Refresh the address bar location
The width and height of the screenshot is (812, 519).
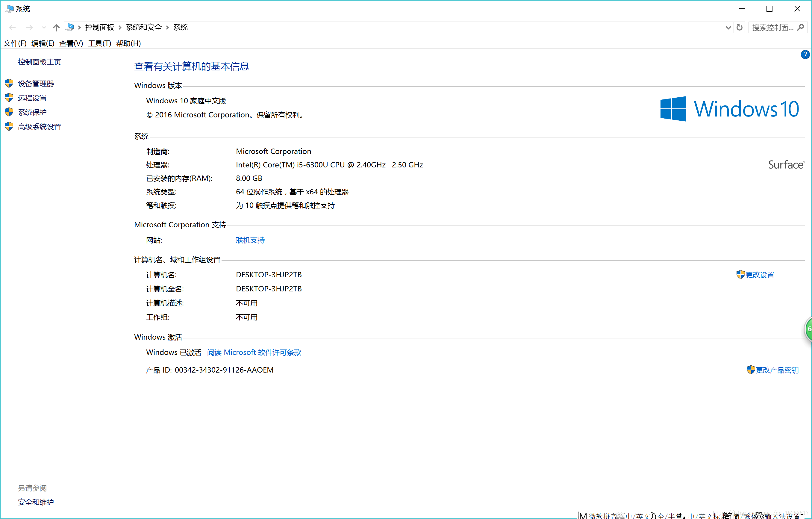point(740,27)
